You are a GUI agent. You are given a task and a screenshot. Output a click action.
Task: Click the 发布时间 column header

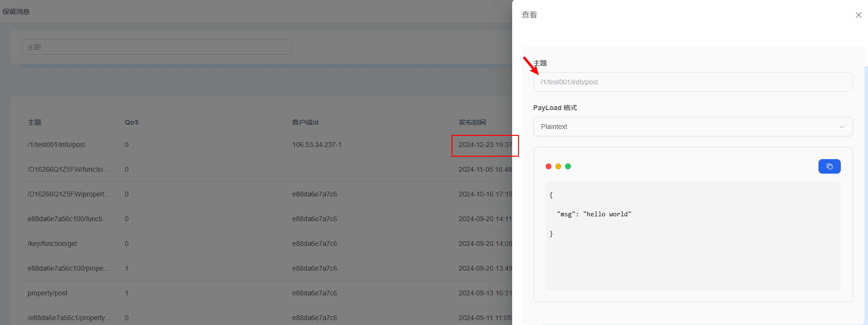tap(472, 122)
